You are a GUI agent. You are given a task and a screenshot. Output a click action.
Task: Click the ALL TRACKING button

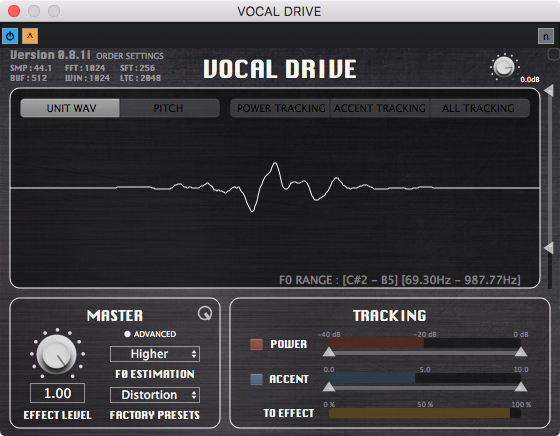point(480,108)
